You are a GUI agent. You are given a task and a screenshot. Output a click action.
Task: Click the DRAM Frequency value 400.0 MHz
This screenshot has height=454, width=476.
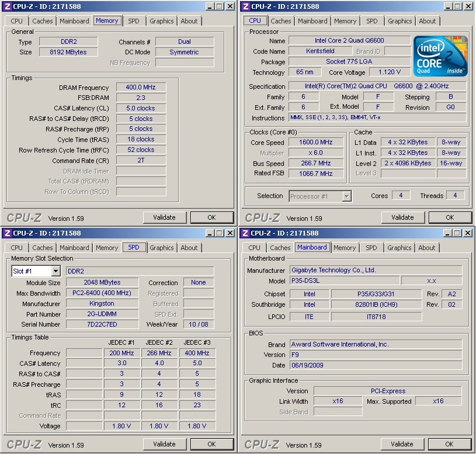(x=141, y=88)
